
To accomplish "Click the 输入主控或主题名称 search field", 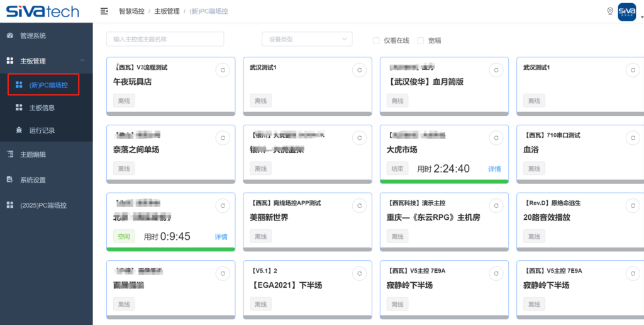I will point(165,39).
